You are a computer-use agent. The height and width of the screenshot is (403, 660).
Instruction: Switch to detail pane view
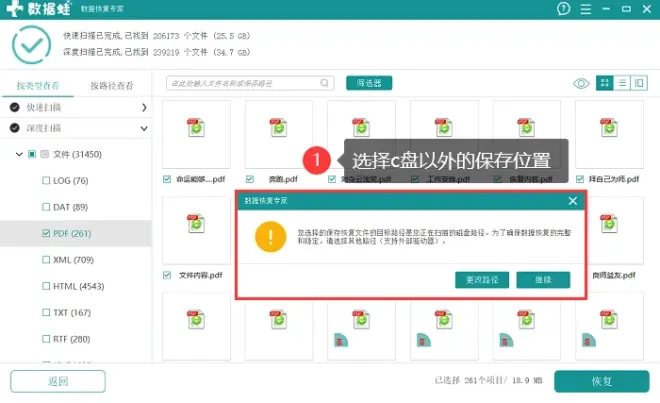(639, 83)
